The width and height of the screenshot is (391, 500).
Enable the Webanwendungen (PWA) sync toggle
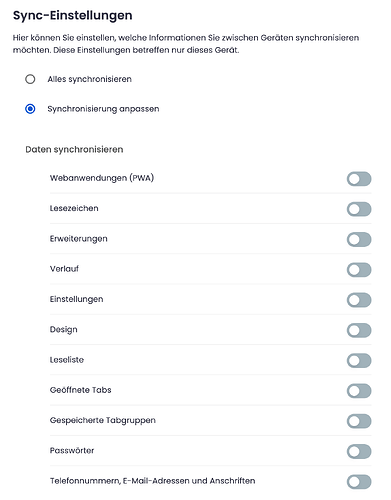(359, 179)
